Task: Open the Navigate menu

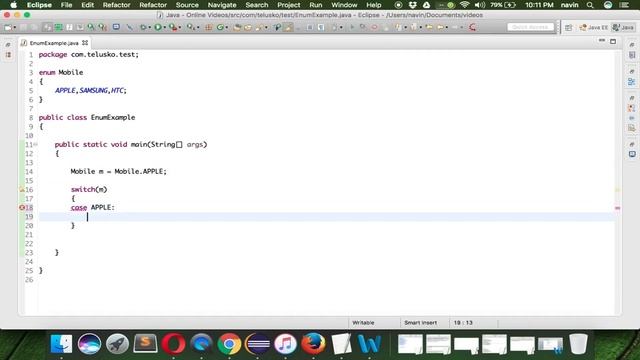Action: click(222, 5)
